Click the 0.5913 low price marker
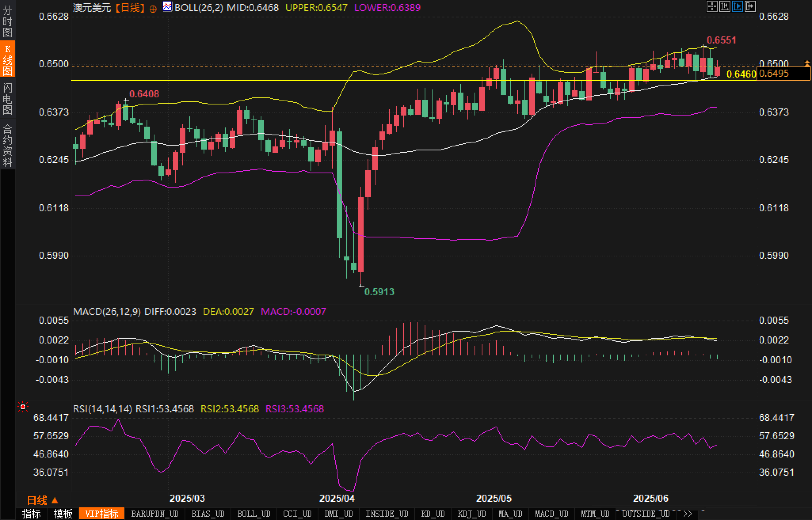Screen dimensions: 812x520 tap(379, 292)
